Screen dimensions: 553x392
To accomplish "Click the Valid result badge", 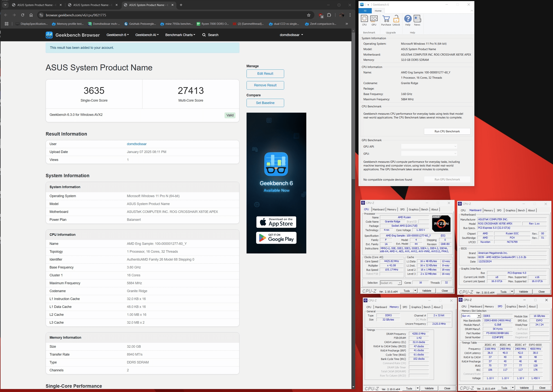I will (230, 115).
